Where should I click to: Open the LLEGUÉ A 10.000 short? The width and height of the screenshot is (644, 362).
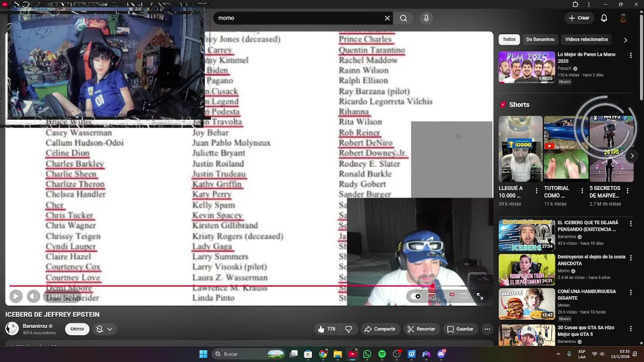pyautogui.click(x=521, y=149)
